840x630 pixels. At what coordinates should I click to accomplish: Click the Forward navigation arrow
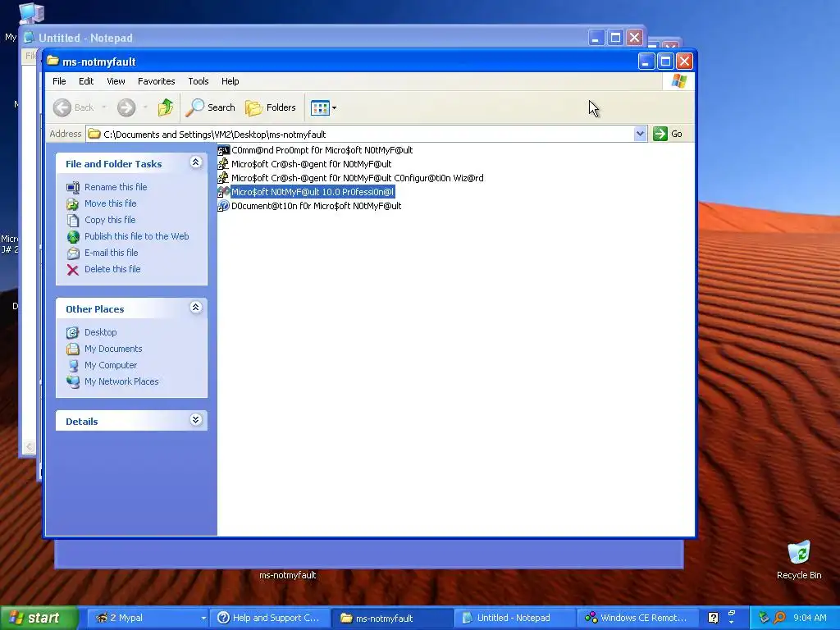[126, 107]
